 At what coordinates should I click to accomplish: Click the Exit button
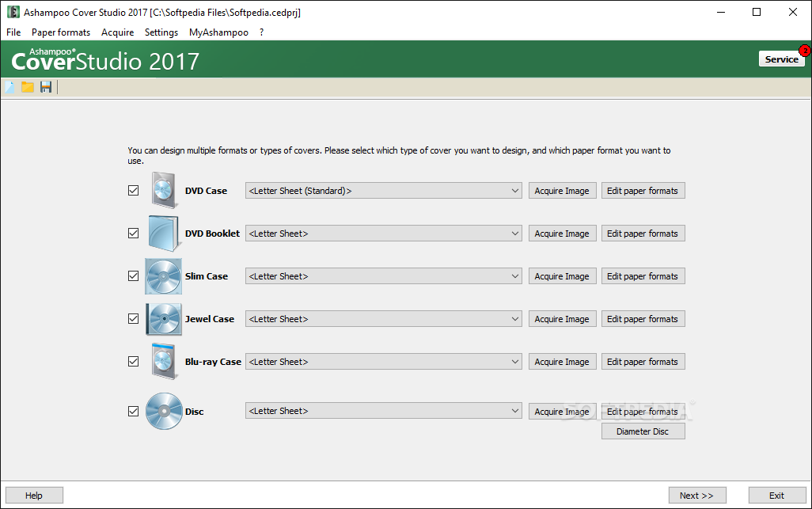(777, 496)
